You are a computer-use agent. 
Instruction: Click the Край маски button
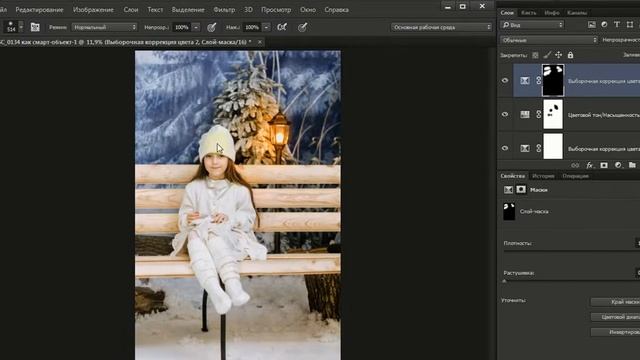pyautogui.click(x=616, y=302)
